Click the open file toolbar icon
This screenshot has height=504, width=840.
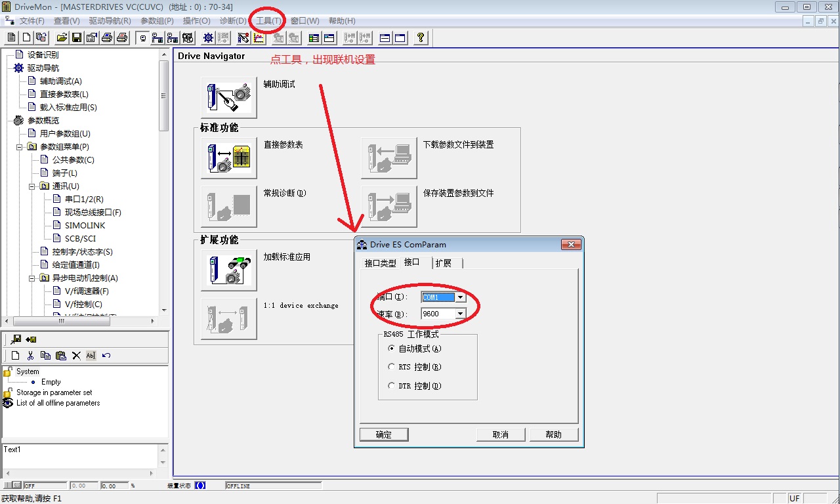coord(62,38)
